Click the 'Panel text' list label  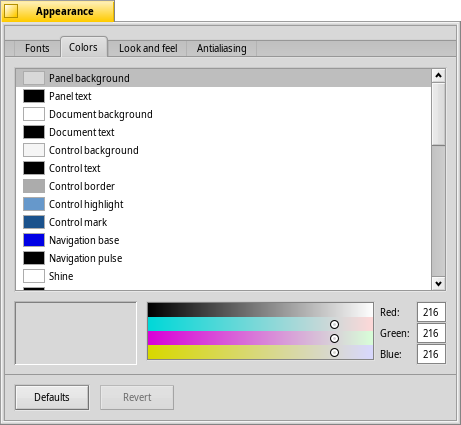(70, 96)
